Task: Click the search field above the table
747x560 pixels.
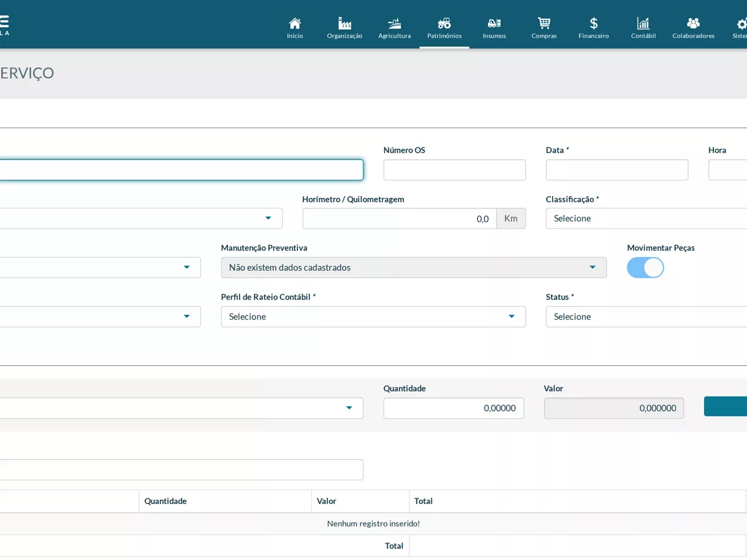Action: point(181,470)
